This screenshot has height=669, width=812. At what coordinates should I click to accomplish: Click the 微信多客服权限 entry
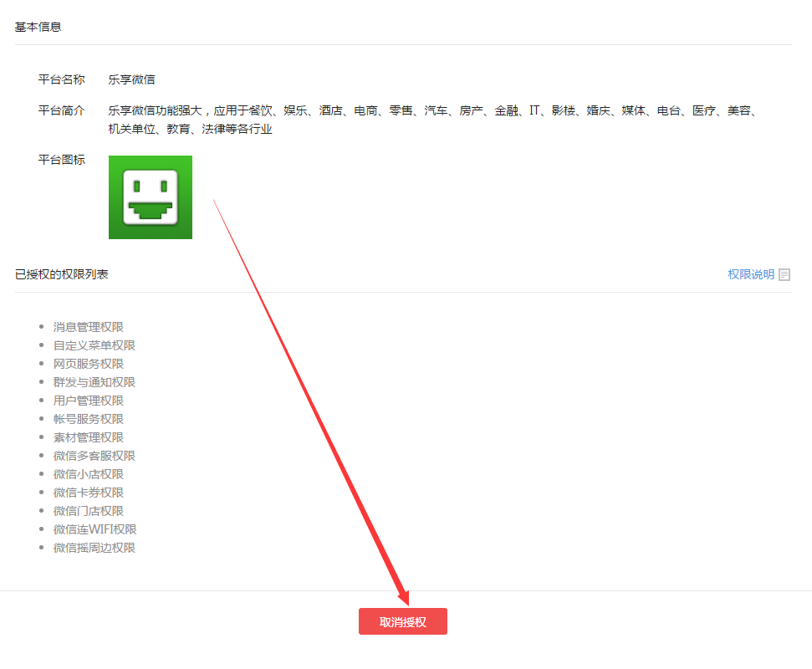coord(94,456)
